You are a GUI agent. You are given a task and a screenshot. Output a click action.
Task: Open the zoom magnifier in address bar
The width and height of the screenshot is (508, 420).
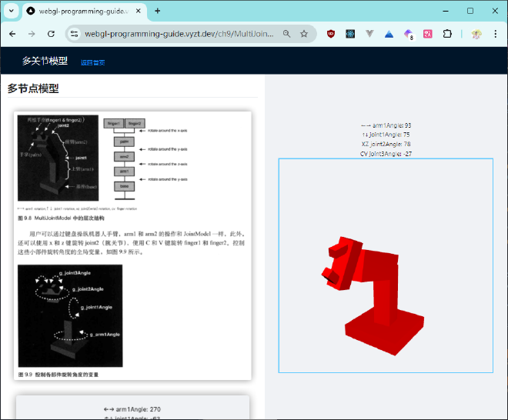click(286, 34)
